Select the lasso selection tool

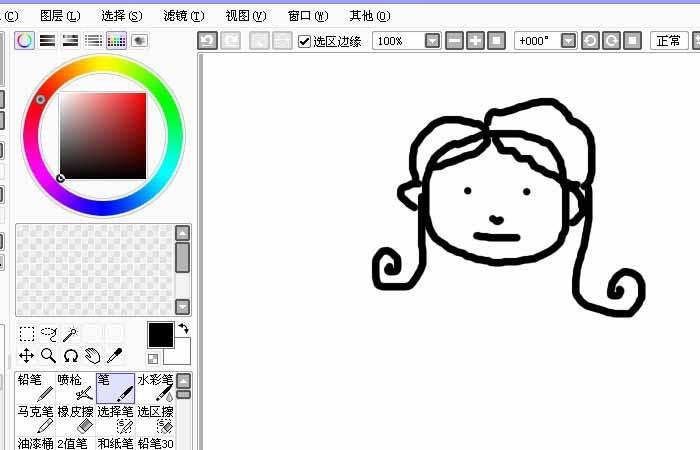(x=49, y=333)
